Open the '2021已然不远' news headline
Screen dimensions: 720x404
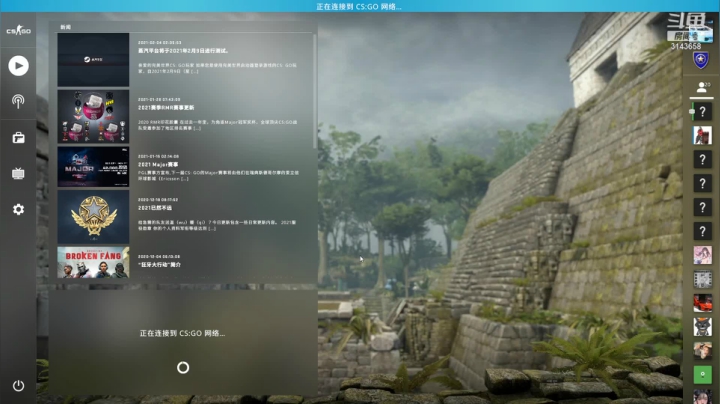[155, 208]
